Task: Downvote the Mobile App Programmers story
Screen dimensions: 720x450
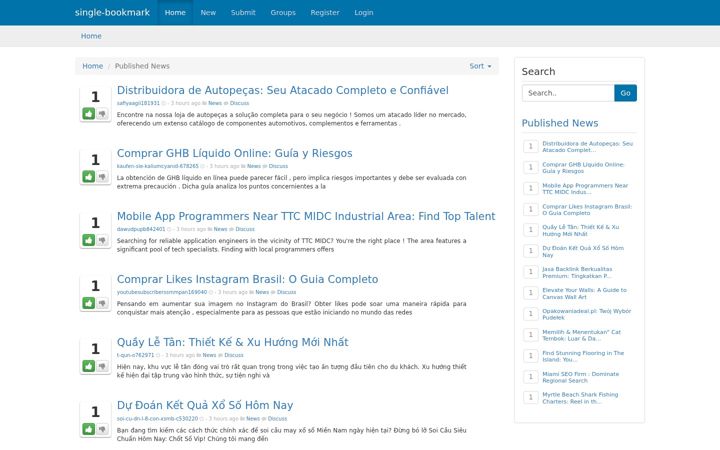Action: coord(102,240)
